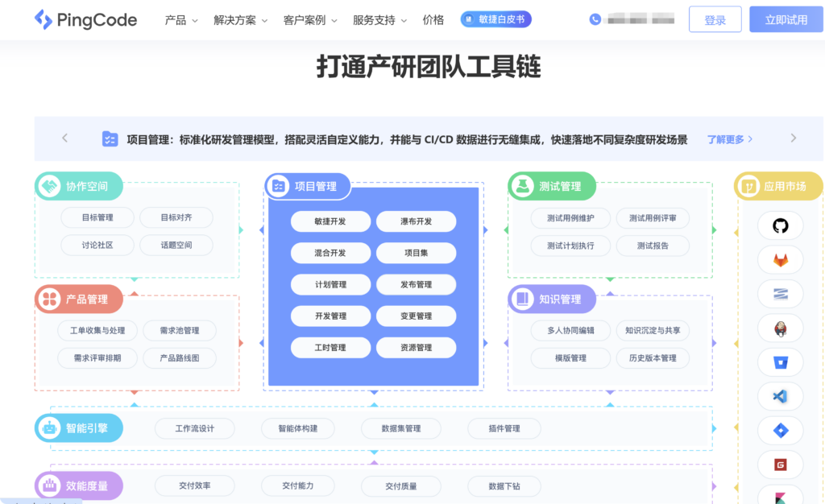
Task: Select 客户案例 in the top menu
Action: click(x=305, y=19)
